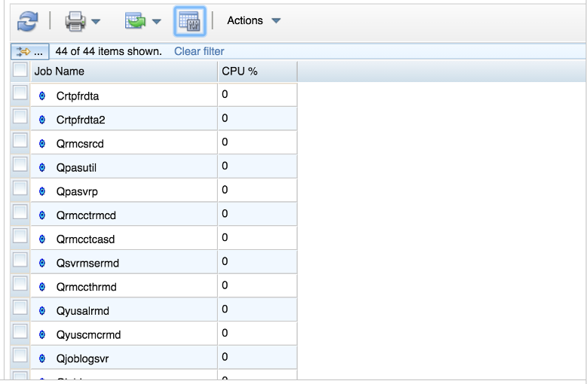Click the Refresh icon in toolbar
The width and height of the screenshot is (588, 384).
27,21
